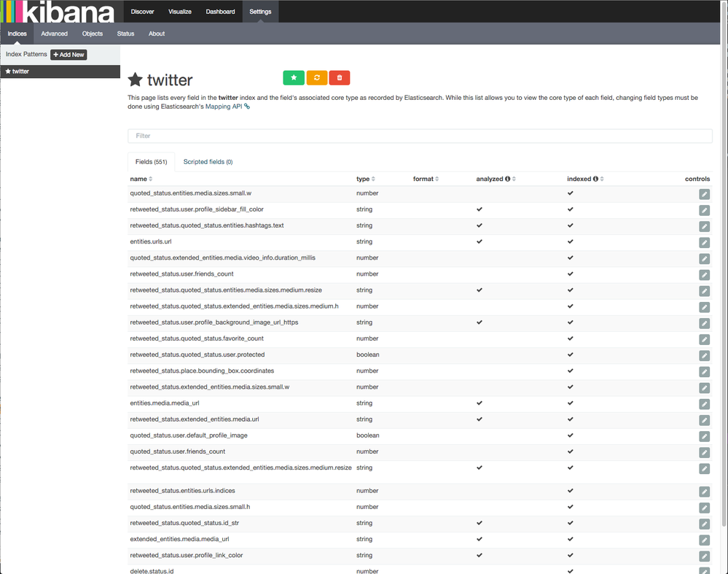Open the Dashboard section
Screen dimensions: 728x574
pos(220,12)
